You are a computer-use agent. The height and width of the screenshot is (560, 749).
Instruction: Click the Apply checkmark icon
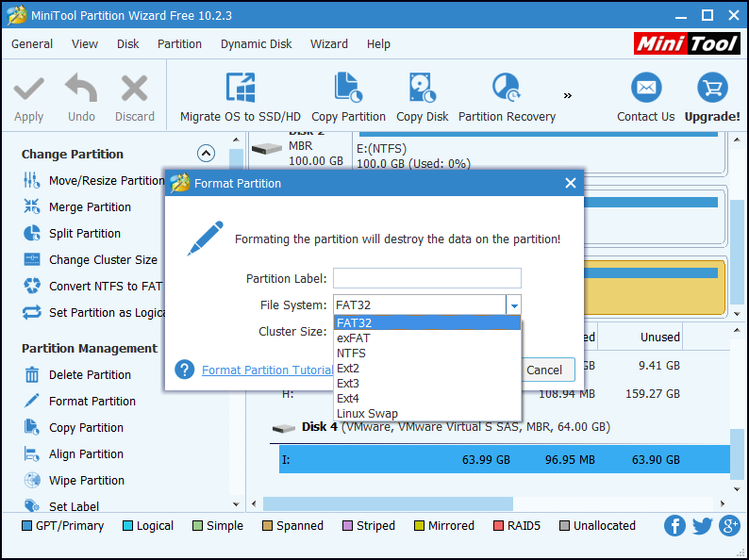tap(28, 90)
